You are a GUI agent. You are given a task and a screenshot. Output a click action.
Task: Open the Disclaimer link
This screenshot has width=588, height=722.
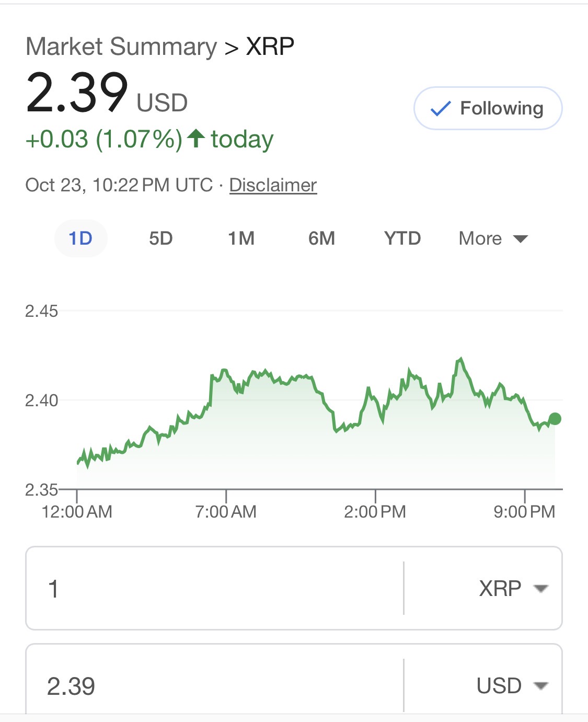pos(273,185)
